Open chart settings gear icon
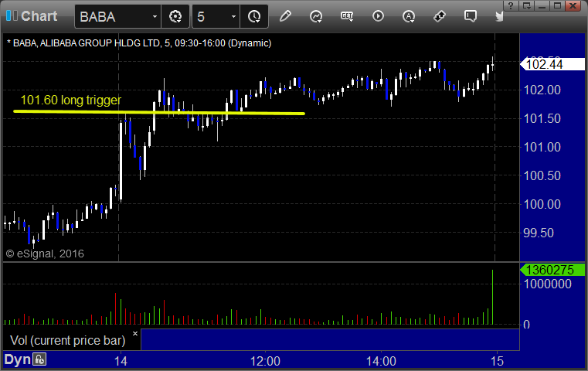 175,17
